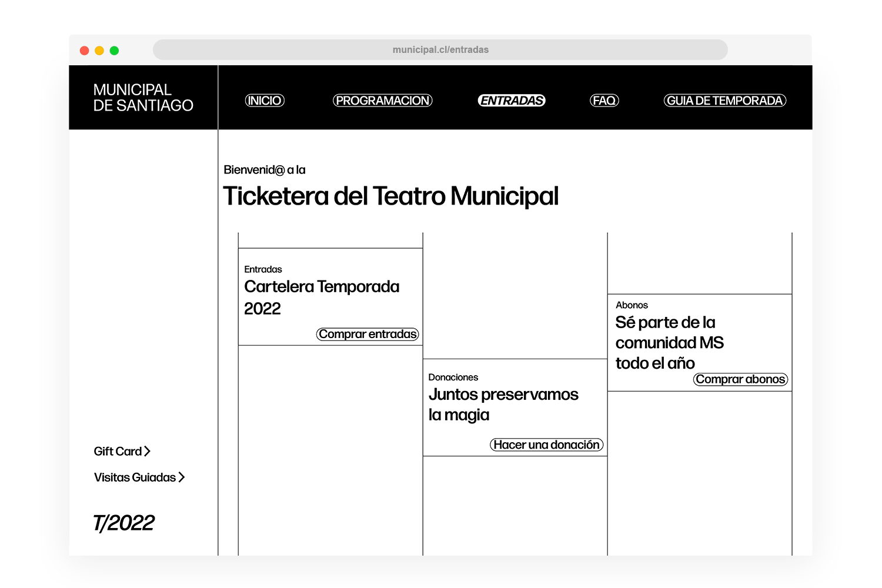This screenshot has height=588, width=882.
Task: Click the Donaciones label
Action: pyautogui.click(x=453, y=377)
